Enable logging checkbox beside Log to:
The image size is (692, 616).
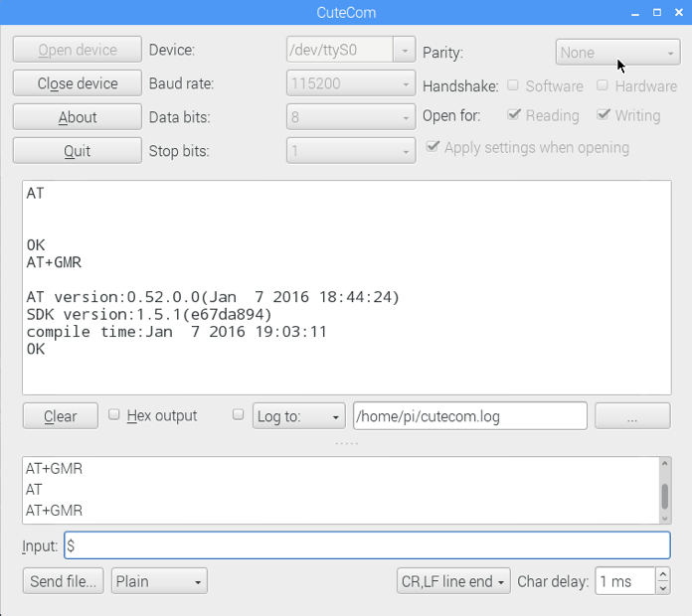238,414
